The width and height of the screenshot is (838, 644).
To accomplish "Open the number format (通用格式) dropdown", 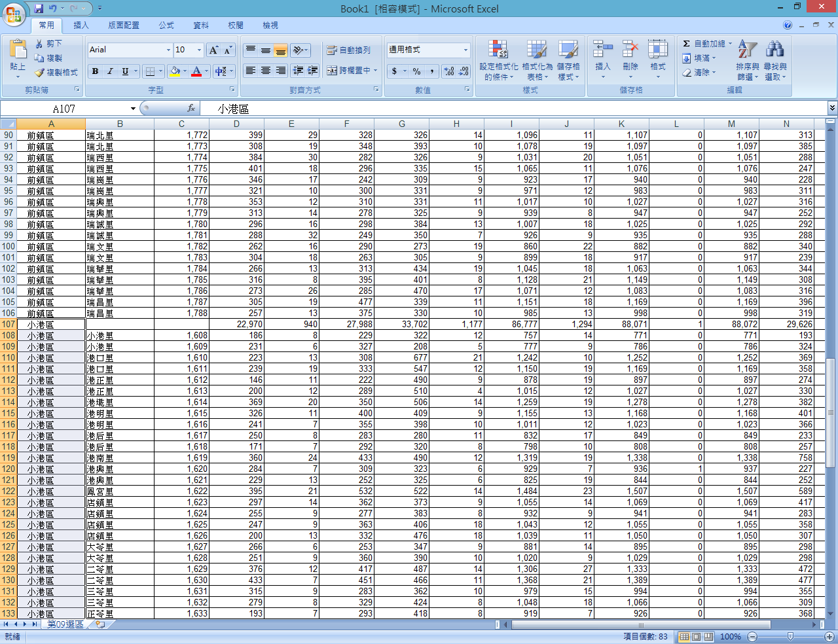I will [465, 50].
